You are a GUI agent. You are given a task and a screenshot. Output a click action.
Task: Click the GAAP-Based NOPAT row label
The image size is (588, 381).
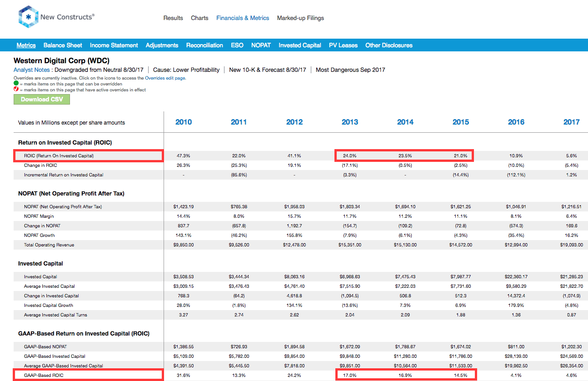click(x=46, y=346)
